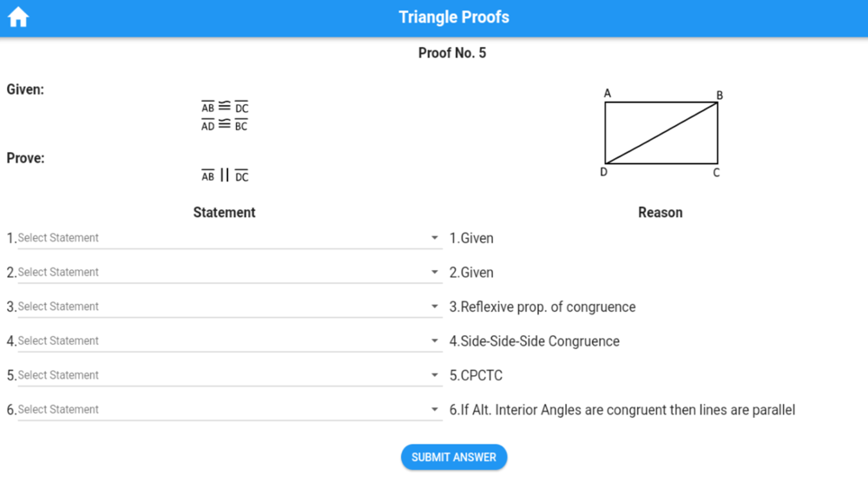Choose a statement for Reflexive prop. row

pyautogui.click(x=230, y=307)
